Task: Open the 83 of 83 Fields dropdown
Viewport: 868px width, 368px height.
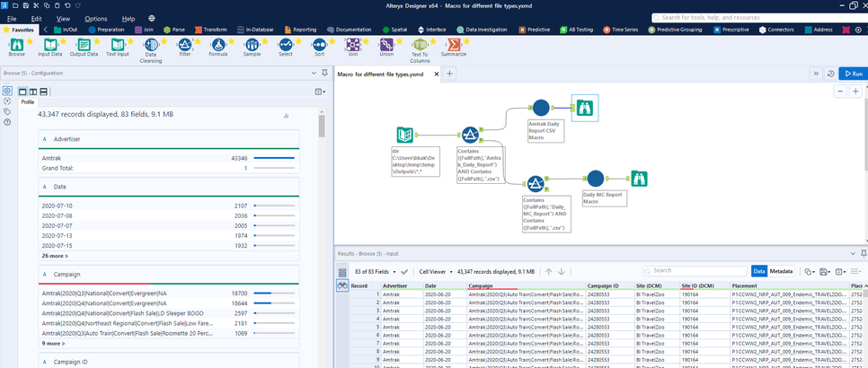Action: (x=381, y=271)
